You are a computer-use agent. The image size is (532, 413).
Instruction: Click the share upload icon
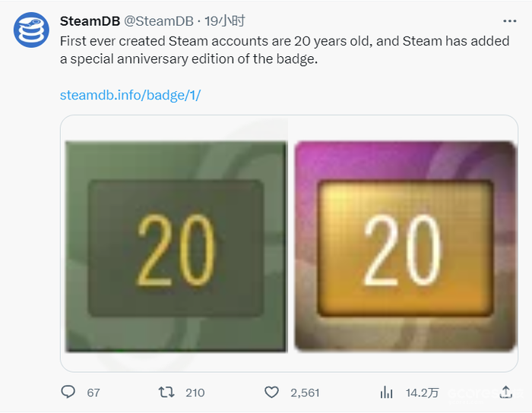pyautogui.click(x=506, y=392)
